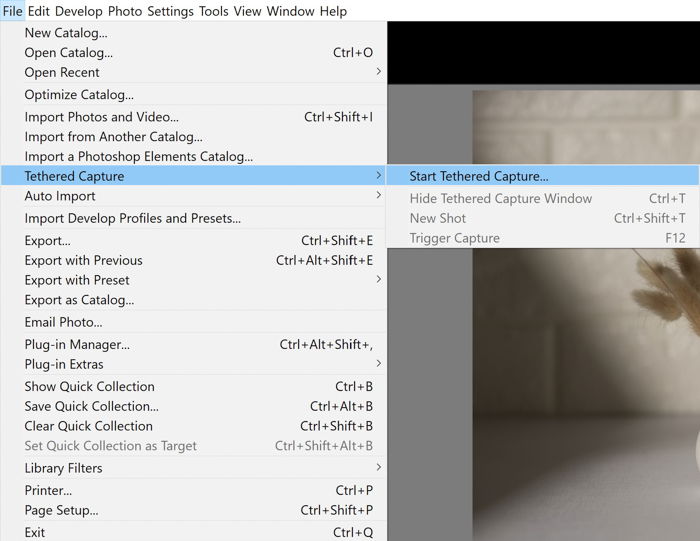This screenshot has height=541, width=700.
Task: Click New Catalog menu entry
Action: point(66,33)
